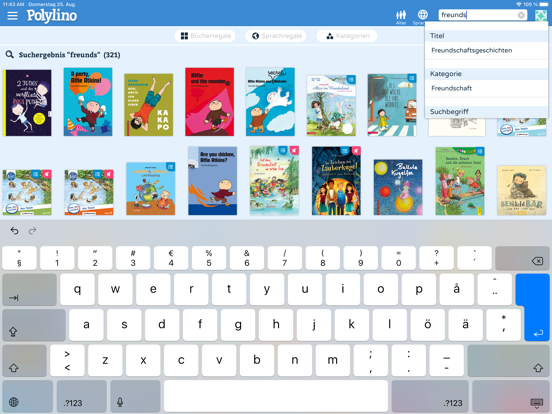Tap the letter å key
Image resolution: width=552 pixels, height=414 pixels.
pyautogui.click(x=457, y=290)
